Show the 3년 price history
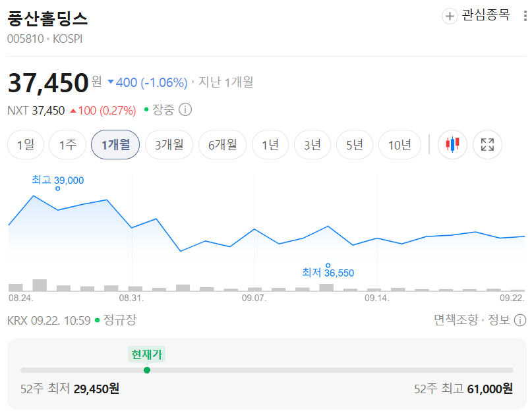The image size is (532, 413). (x=312, y=145)
